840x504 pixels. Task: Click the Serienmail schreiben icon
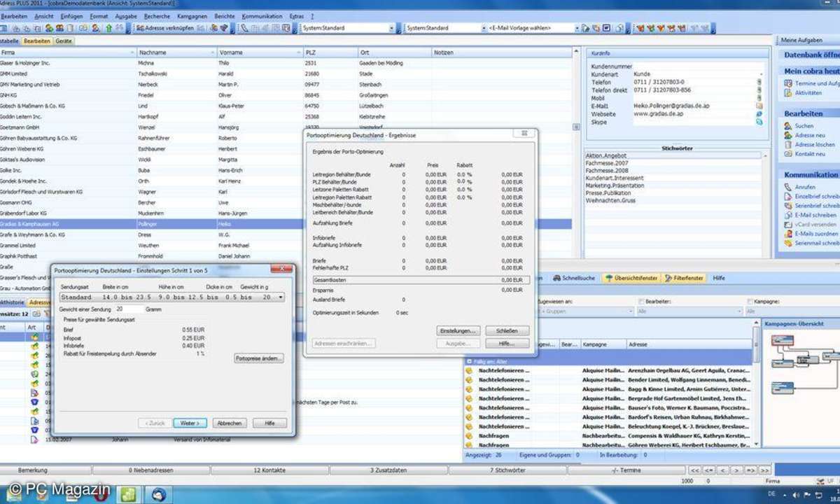click(788, 243)
